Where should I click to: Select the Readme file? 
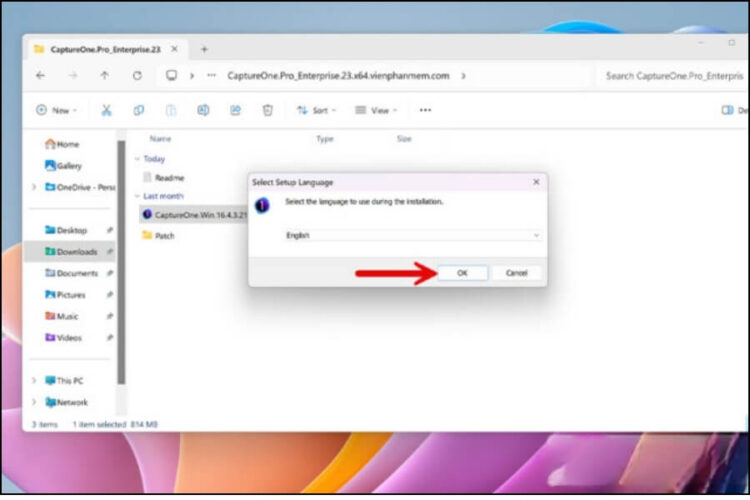[x=164, y=178]
